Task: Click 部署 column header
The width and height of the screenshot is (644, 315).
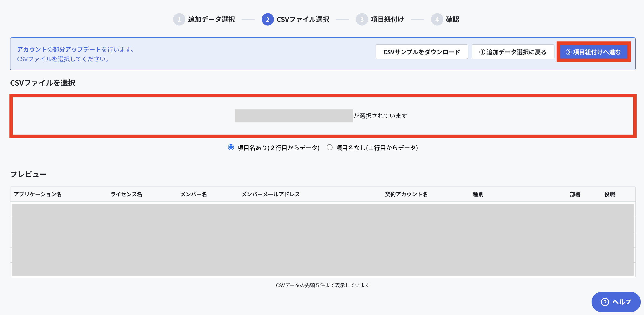Action: pyautogui.click(x=575, y=194)
